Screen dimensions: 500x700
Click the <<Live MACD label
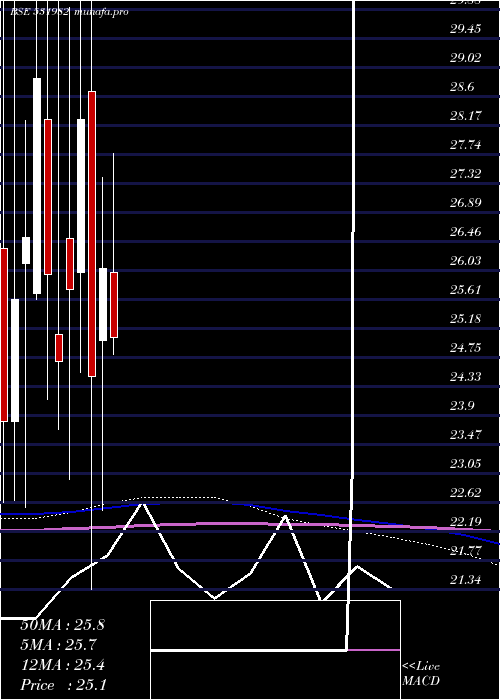point(421,674)
